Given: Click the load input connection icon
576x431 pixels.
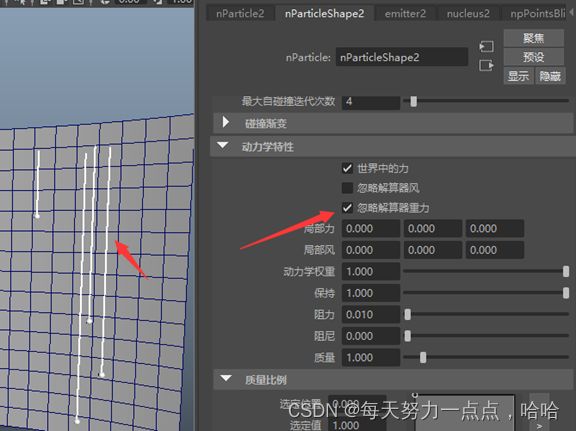Looking at the screenshot, I should (486, 47).
